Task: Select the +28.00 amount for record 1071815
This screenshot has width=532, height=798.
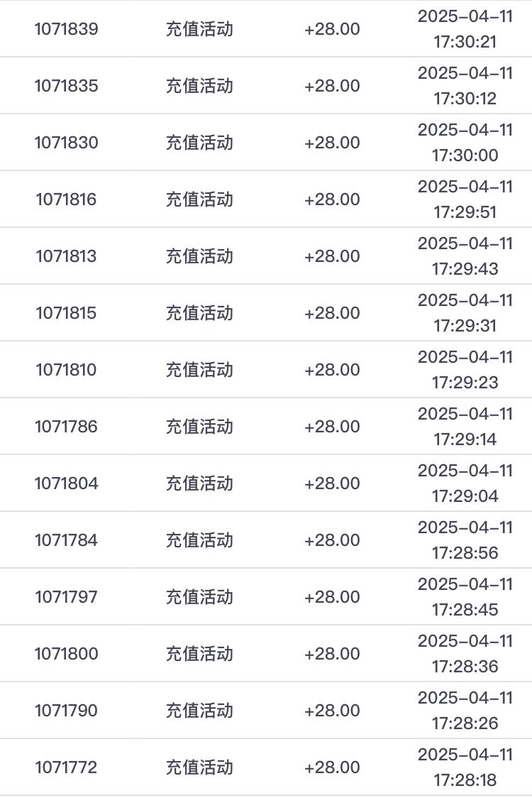Action: click(x=332, y=313)
